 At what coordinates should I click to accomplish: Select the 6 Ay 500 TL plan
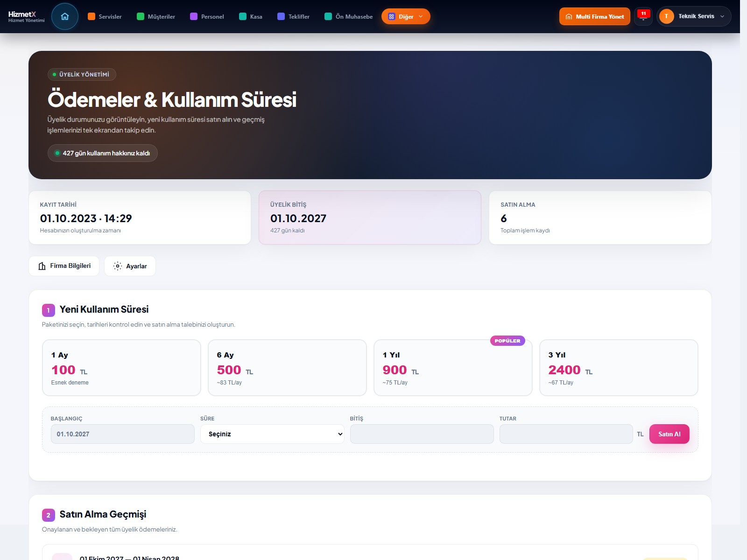[287, 368]
